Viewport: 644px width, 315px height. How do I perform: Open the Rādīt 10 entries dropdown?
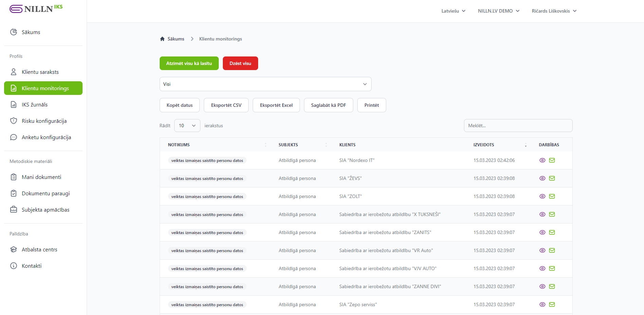(x=187, y=126)
